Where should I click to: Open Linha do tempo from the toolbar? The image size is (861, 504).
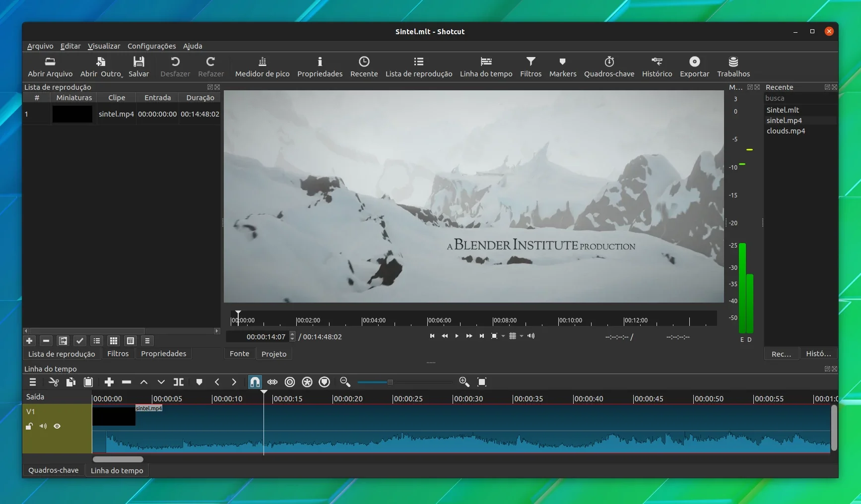(x=486, y=66)
